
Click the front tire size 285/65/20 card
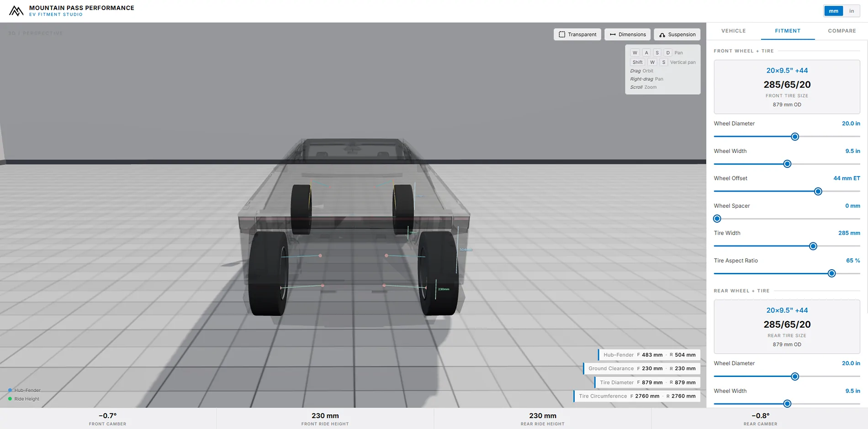pos(787,87)
